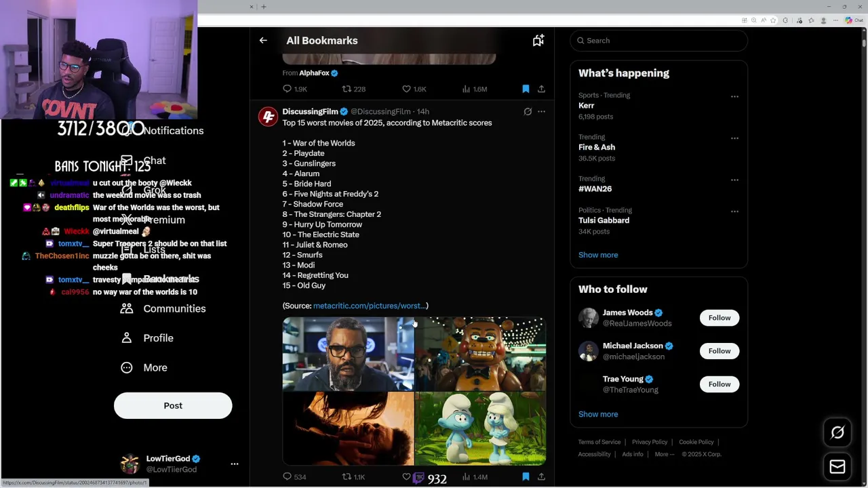Viewport: 868px width, 488px height.
Task: Open the Smurfs image thumbnail
Action: click(480, 428)
